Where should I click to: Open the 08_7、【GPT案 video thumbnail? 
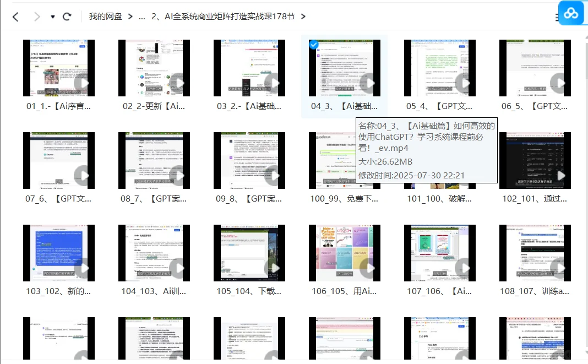click(154, 160)
